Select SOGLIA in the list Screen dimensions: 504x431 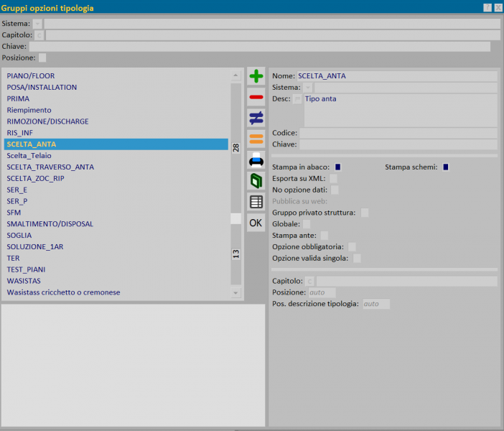pos(116,236)
